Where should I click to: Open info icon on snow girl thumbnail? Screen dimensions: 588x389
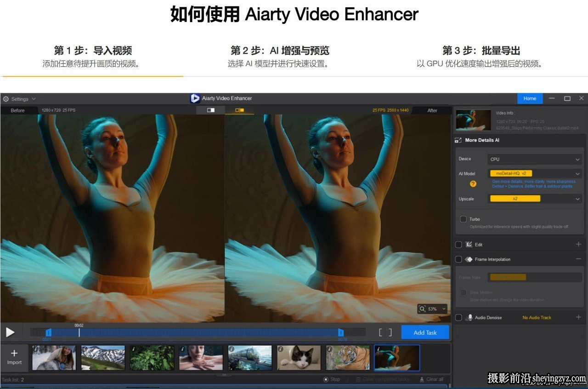pyautogui.click(x=35, y=349)
